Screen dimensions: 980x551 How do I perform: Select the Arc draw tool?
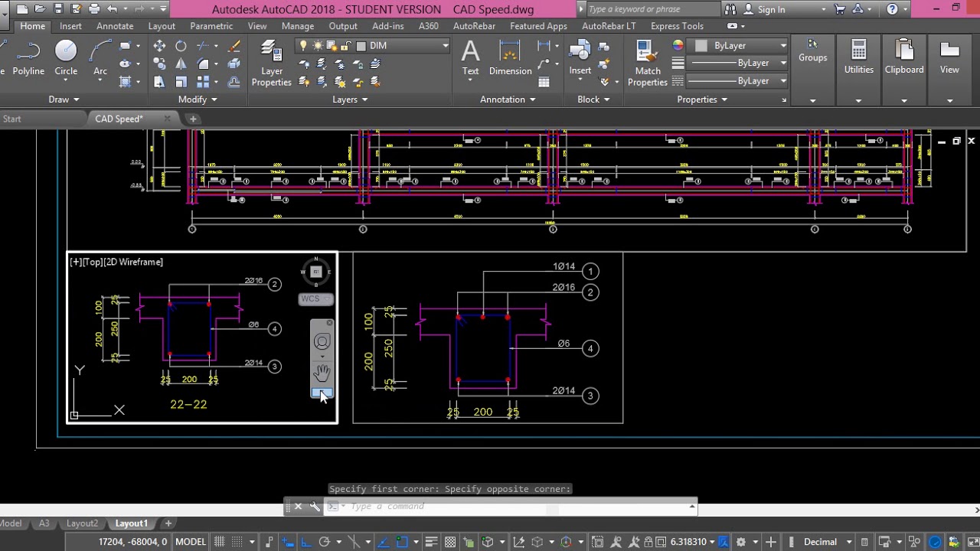100,57
